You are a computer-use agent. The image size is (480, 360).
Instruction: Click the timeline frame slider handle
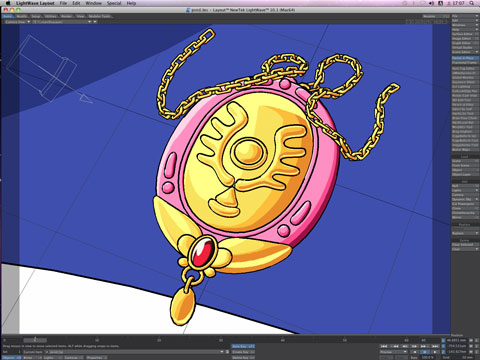(35, 340)
